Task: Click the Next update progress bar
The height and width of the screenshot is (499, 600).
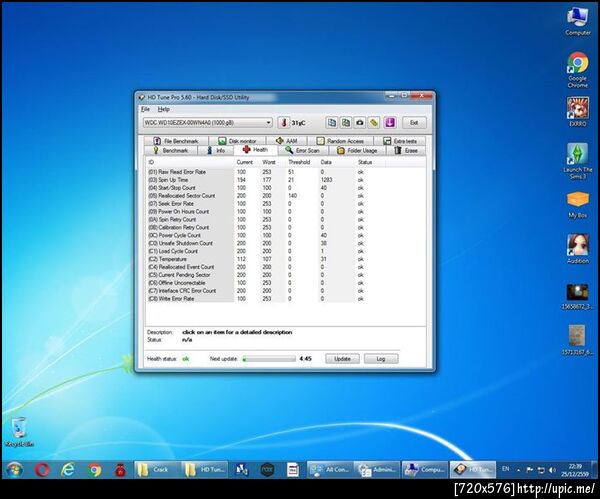Action: pyautogui.click(x=269, y=359)
